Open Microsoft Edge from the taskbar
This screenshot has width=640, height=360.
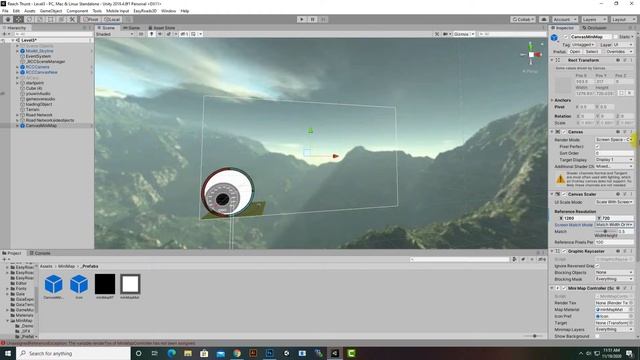coord(171,353)
